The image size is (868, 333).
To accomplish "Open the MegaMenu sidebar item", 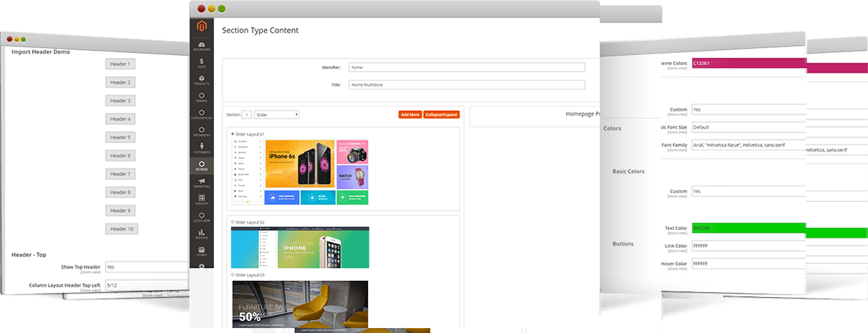I will pos(202,131).
